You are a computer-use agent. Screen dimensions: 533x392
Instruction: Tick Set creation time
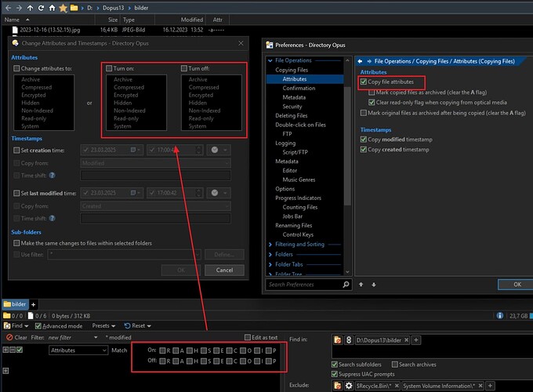tap(16, 150)
